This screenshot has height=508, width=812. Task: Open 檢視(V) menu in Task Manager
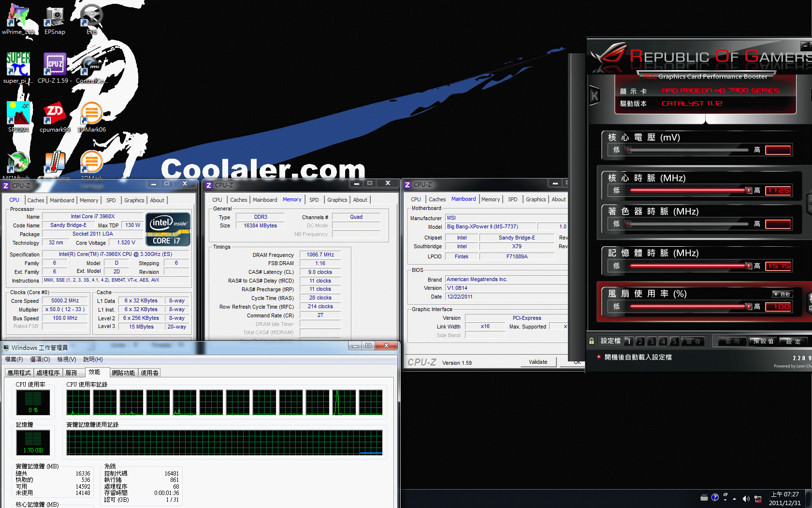point(67,359)
